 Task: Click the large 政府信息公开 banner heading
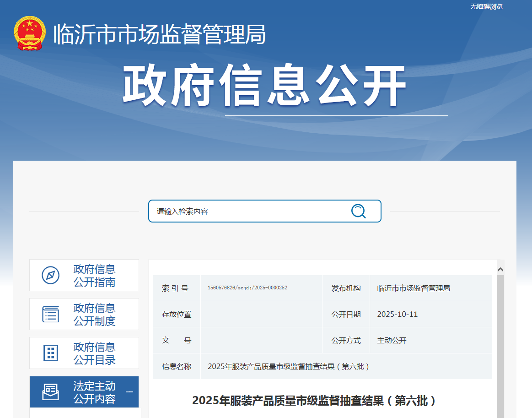click(265, 86)
